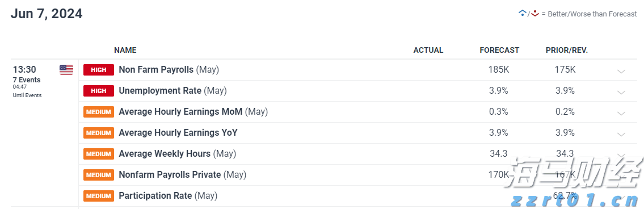Click the HIGH badge beside Unemployment Rate
Image resolution: width=644 pixels, height=209 pixels.
tap(99, 91)
